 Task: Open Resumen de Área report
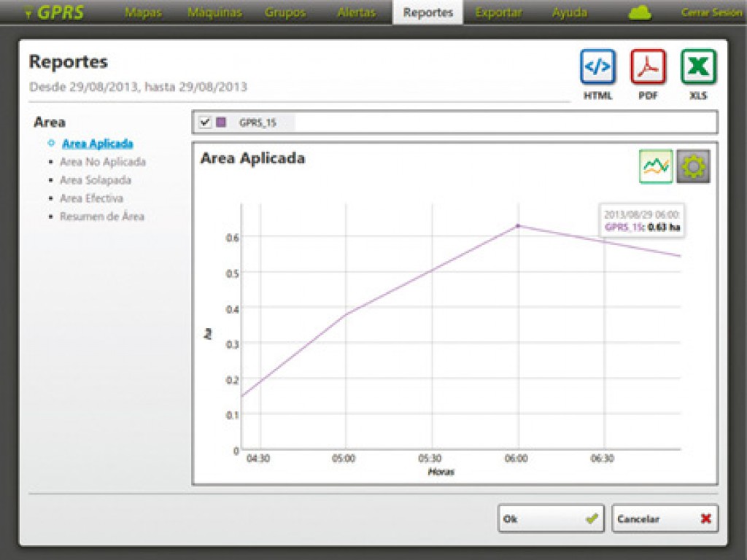(x=101, y=217)
